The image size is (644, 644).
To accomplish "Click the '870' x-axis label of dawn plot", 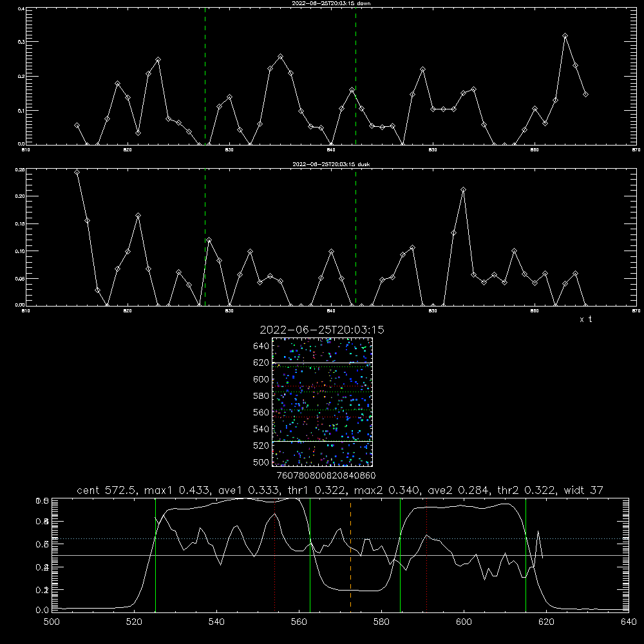I will pos(636,150).
